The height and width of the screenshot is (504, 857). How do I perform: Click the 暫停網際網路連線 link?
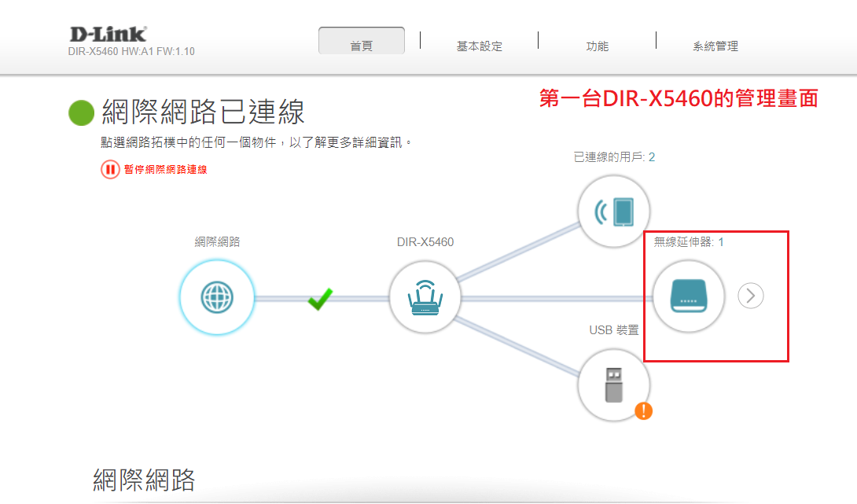pyautogui.click(x=165, y=169)
